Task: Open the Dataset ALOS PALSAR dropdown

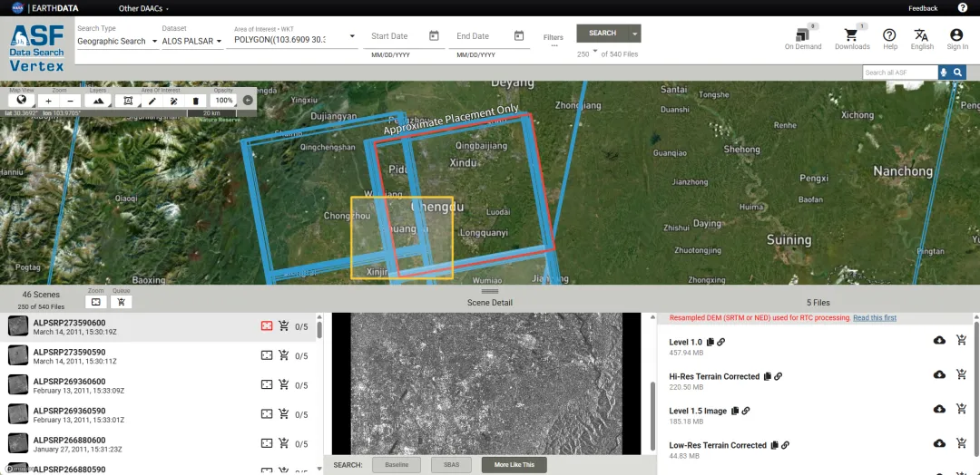Action: (x=192, y=41)
